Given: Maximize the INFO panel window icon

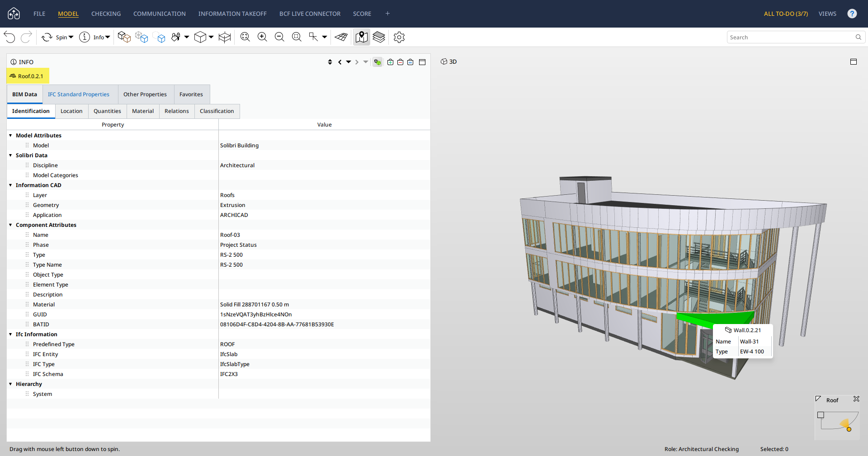Looking at the screenshot, I should coord(422,62).
